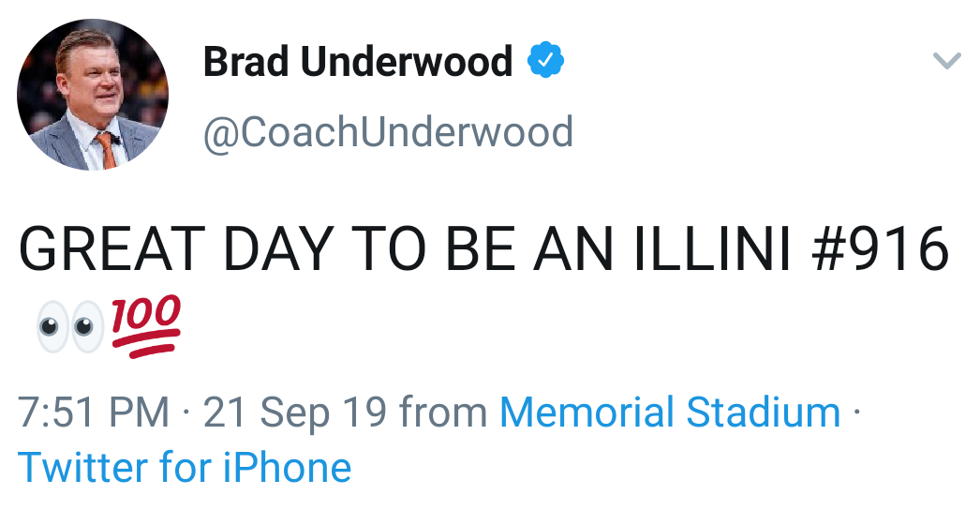
Task: Click the word DAY in the tweet
Action: point(273,248)
